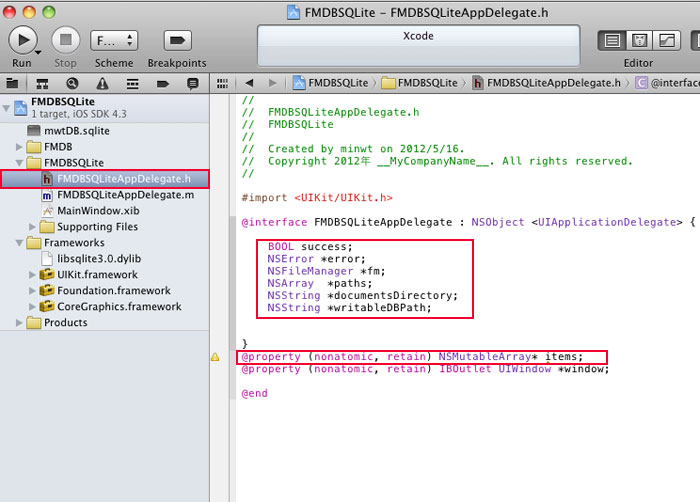
Task: Click the '#import <UIKit/UIKit.h>' line
Action: pyautogui.click(x=317, y=197)
